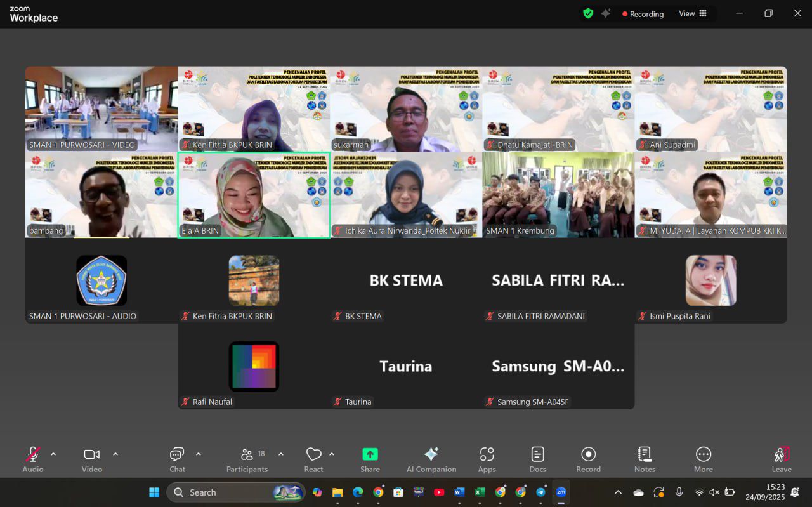
Task: Expand the Audio options chevron
Action: (x=53, y=454)
